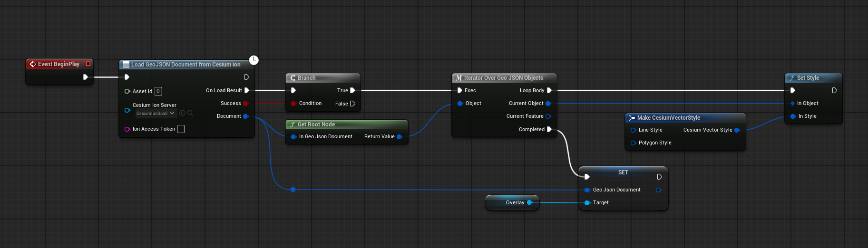Click the Iterator Over Geo JSON Objects macro icon

(459, 78)
